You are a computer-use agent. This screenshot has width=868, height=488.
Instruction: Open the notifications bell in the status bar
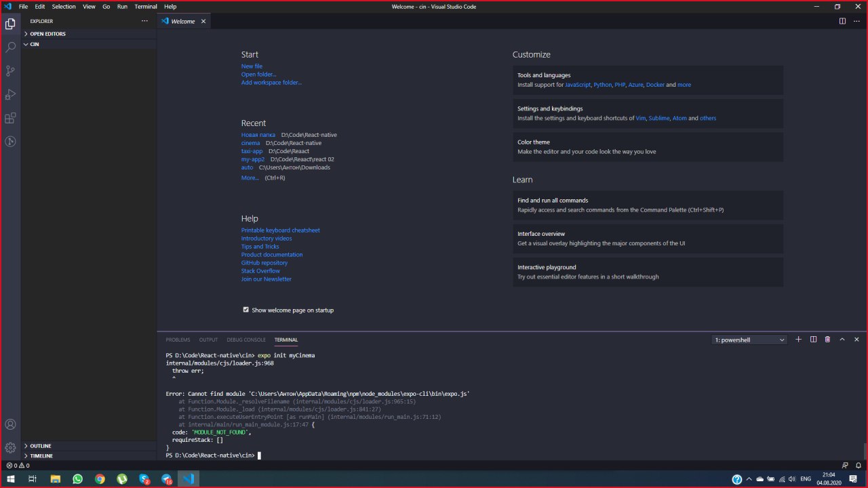(858, 466)
